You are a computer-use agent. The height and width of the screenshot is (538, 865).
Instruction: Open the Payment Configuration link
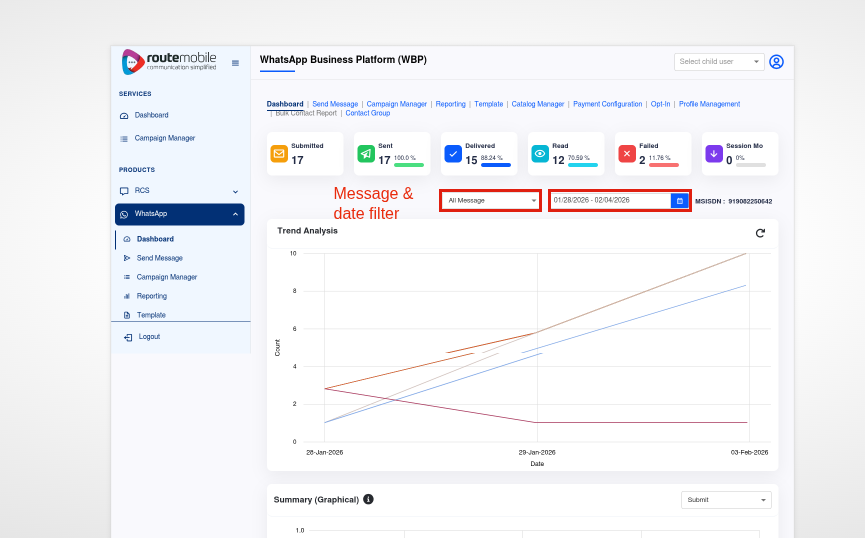click(x=607, y=104)
